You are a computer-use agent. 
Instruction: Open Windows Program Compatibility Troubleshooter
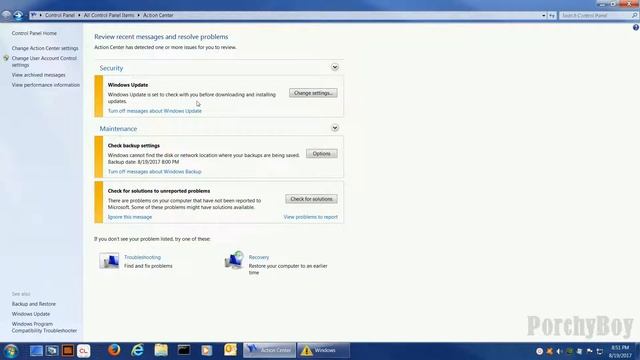[44, 327]
